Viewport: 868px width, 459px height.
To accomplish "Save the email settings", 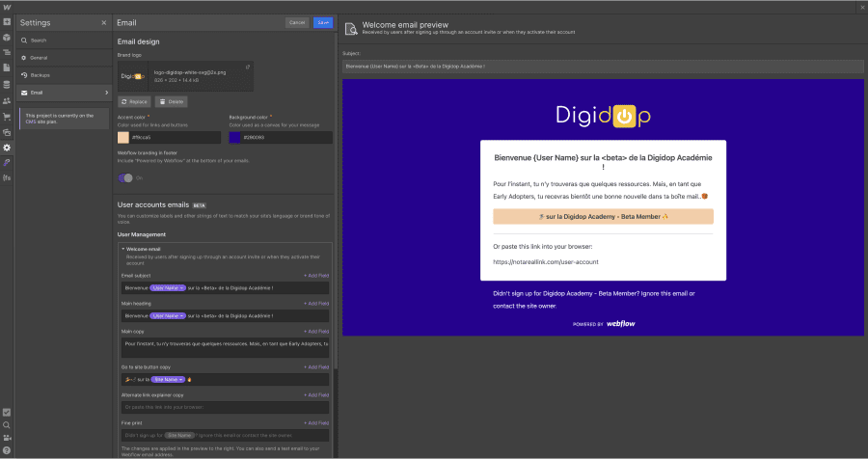I will [x=323, y=23].
